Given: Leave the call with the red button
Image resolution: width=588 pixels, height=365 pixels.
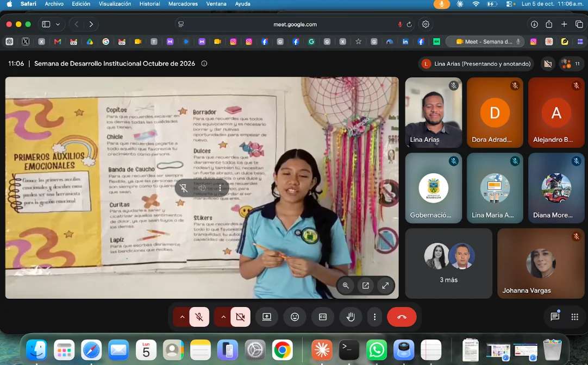Looking at the screenshot, I should (402, 317).
